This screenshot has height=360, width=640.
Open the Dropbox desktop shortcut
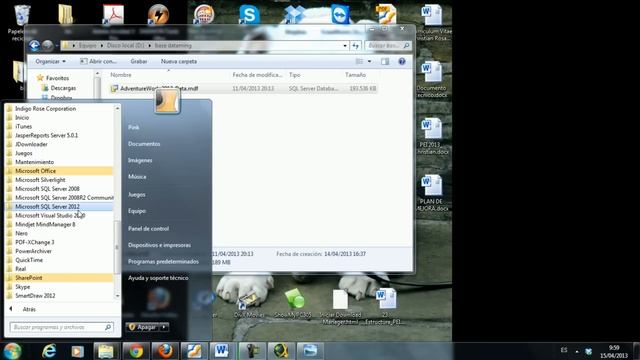(295, 15)
